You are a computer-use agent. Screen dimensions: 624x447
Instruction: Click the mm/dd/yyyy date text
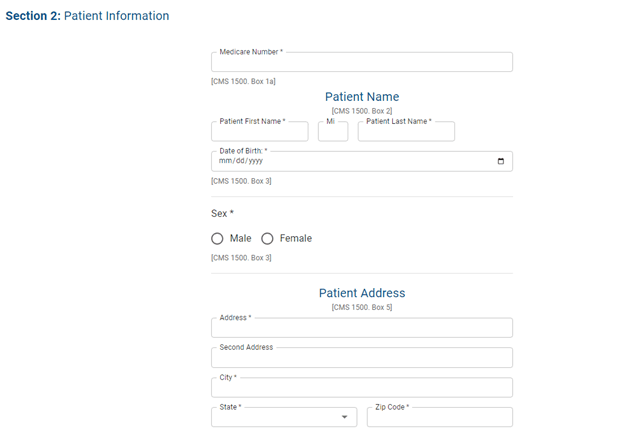[240, 161]
